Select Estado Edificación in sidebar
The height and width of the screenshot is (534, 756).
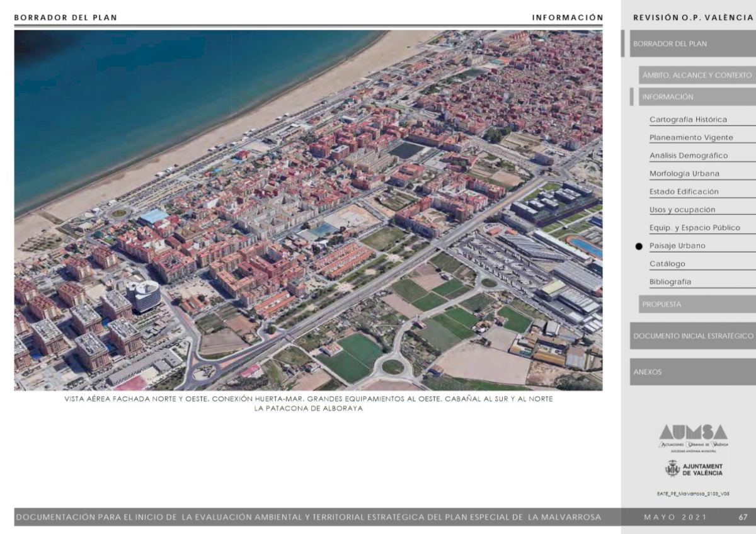coord(684,191)
